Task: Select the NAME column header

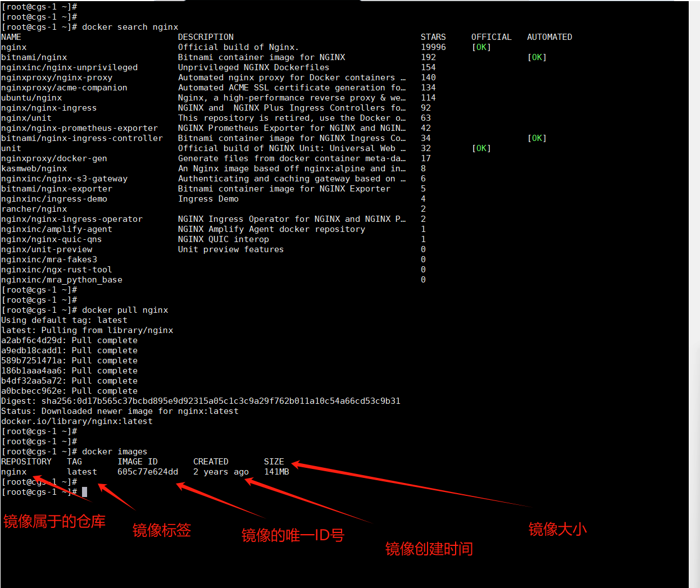Action: (x=11, y=37)
